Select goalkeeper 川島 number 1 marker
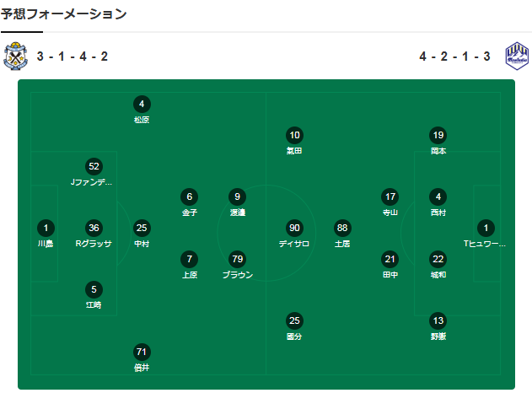This screenshot has width=532, height=393. tap(46, 228)
